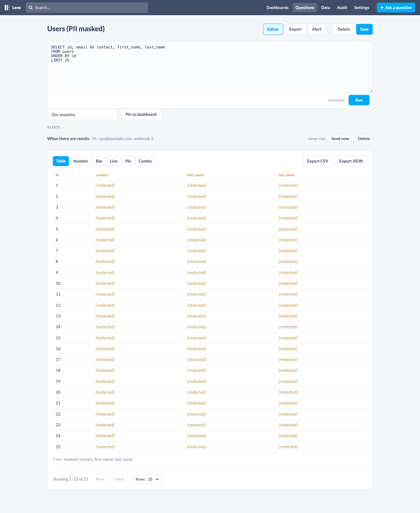Click the search magnifier icon

[x=31, y=7]
